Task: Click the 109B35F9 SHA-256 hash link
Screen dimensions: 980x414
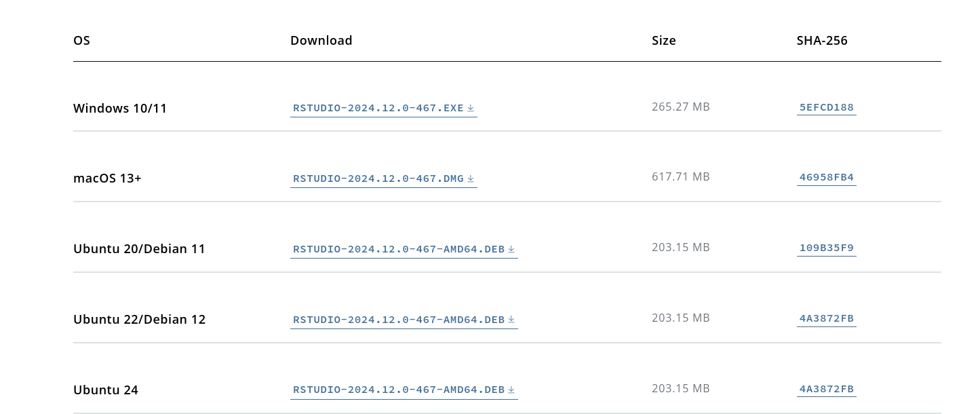Action: (x=826, y=248)
